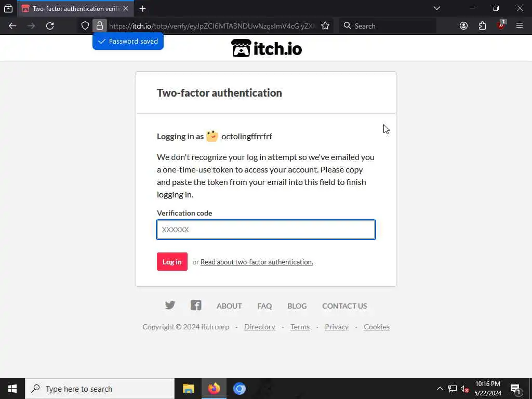This screenshot has width=532, height=399.
Task: Open the uBlock Origin extension icon
Action: coord(501,25)
